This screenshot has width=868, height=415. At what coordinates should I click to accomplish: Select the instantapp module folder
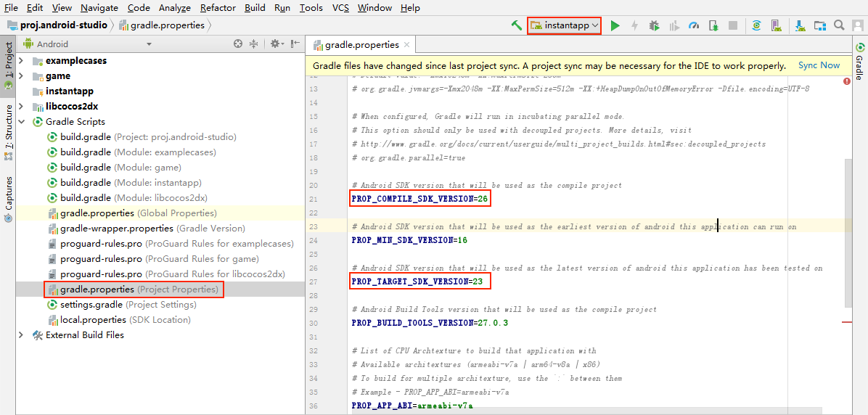tap(69, 91)
